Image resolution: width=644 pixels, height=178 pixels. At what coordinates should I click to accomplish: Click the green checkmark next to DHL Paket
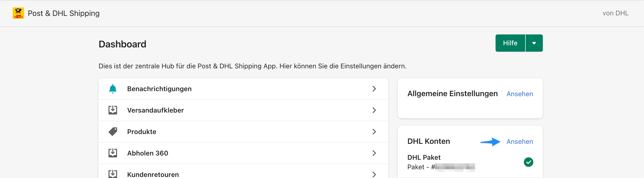pyautogui.click(x=528, y=162)
